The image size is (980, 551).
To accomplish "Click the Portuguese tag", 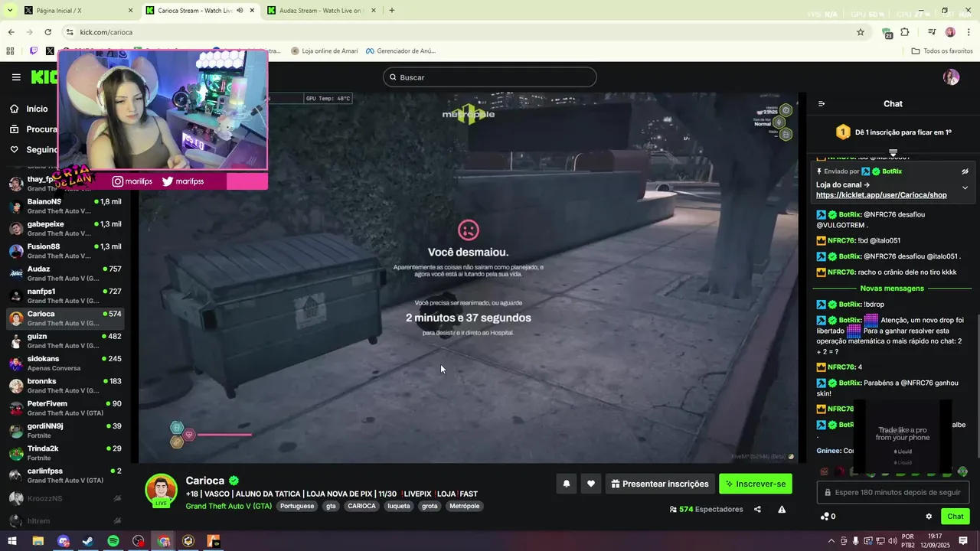I will click(x=296, y=507).
